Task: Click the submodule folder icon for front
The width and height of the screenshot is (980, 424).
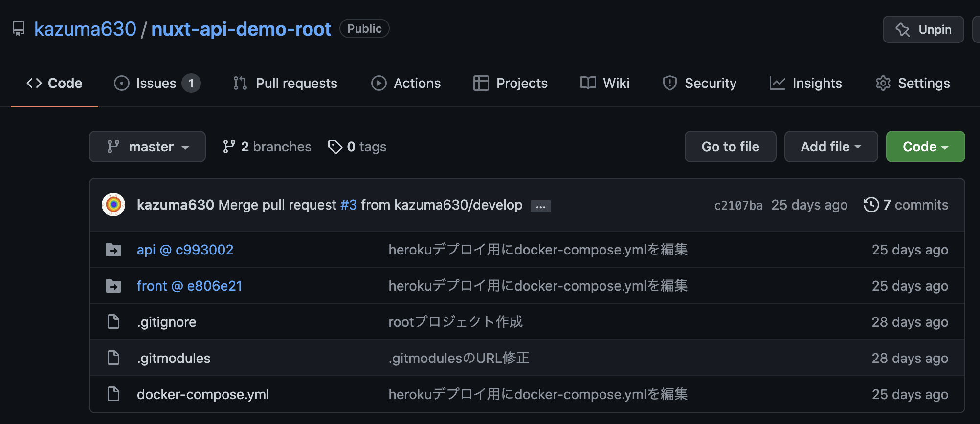Action: 113,286
